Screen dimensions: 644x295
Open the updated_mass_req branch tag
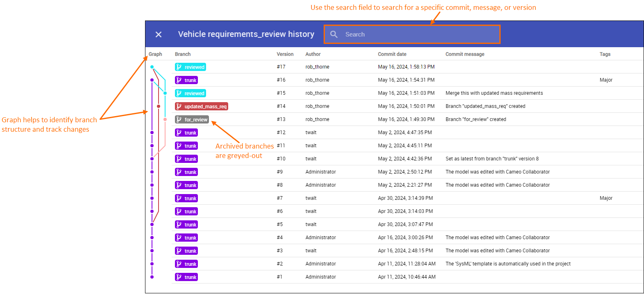201,107
